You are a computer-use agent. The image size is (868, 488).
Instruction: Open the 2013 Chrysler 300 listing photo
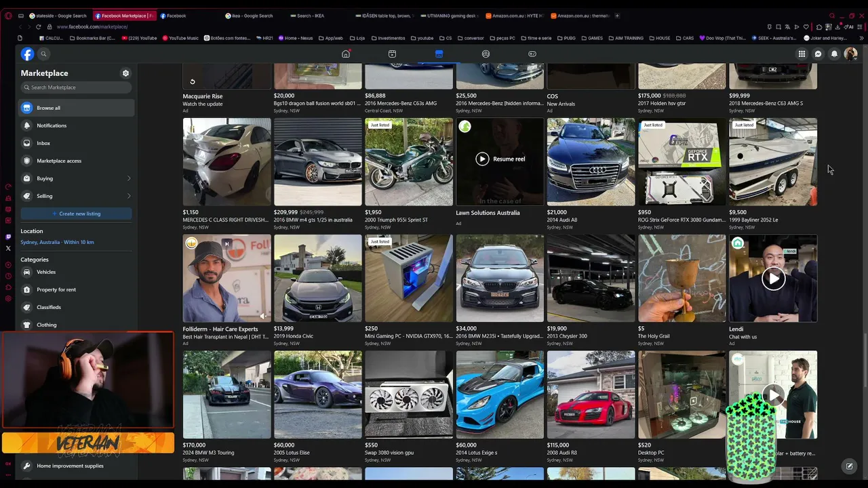click(591, 279)
